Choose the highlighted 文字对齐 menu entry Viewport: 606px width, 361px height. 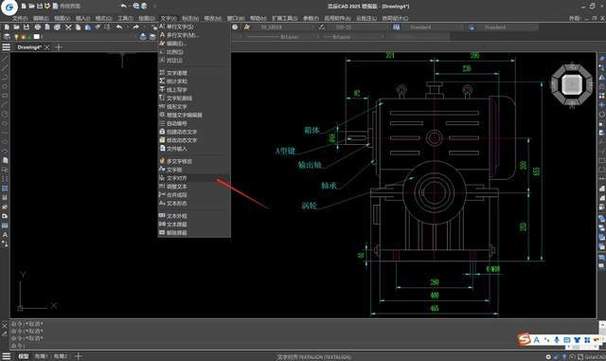[194, 178]
